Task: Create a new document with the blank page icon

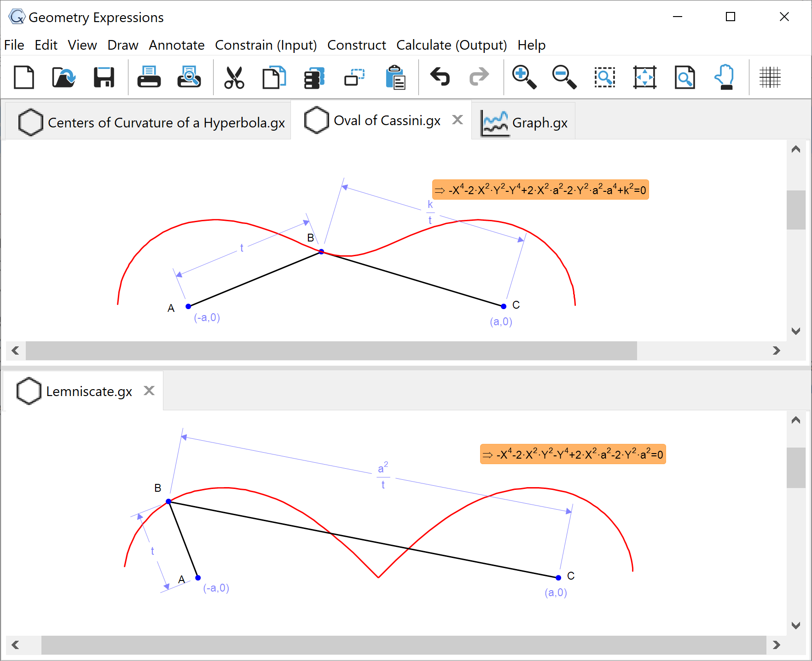Action: click(24, 77)
